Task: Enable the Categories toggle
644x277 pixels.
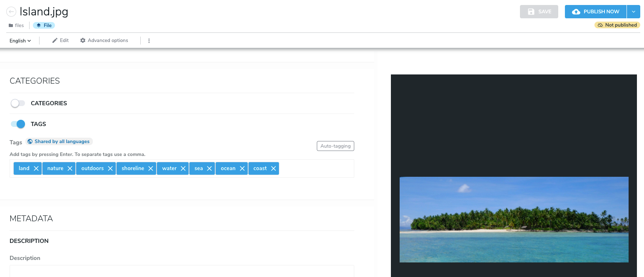Action: point(18,103)
